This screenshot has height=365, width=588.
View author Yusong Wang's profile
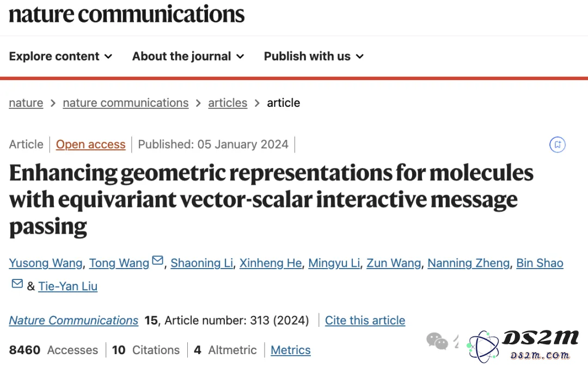click(x=46, y=263)
